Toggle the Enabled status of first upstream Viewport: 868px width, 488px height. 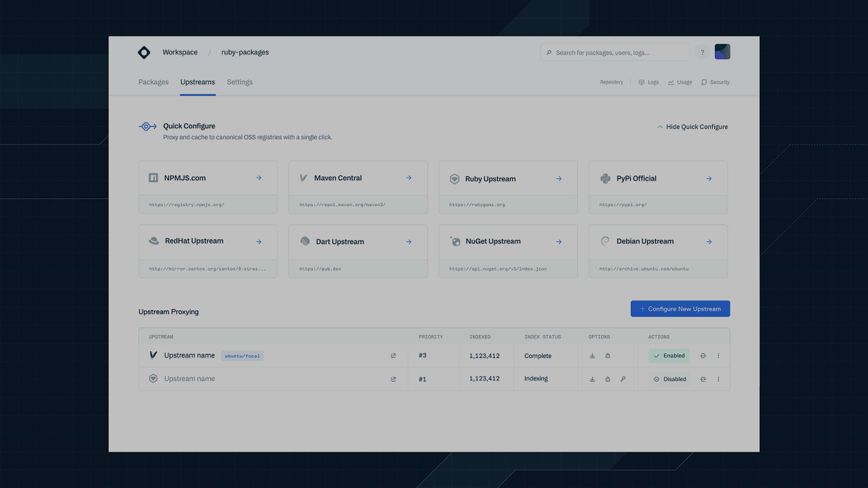[x=669, y=356]
